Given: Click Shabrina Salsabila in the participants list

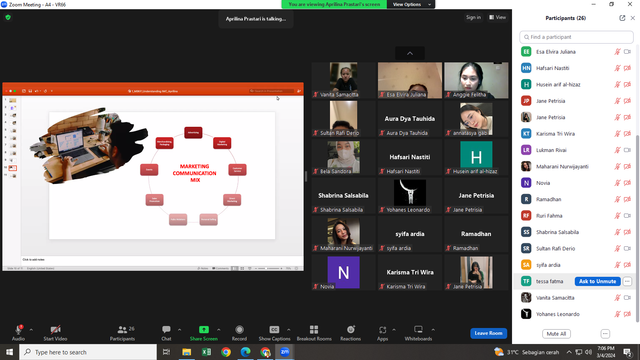Looking at the screenshot, I should pyautogui.click(x=557, y=232).
